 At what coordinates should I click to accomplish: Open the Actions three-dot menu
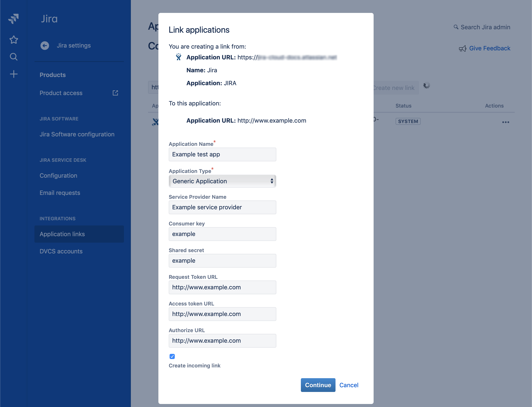[505, 122]
